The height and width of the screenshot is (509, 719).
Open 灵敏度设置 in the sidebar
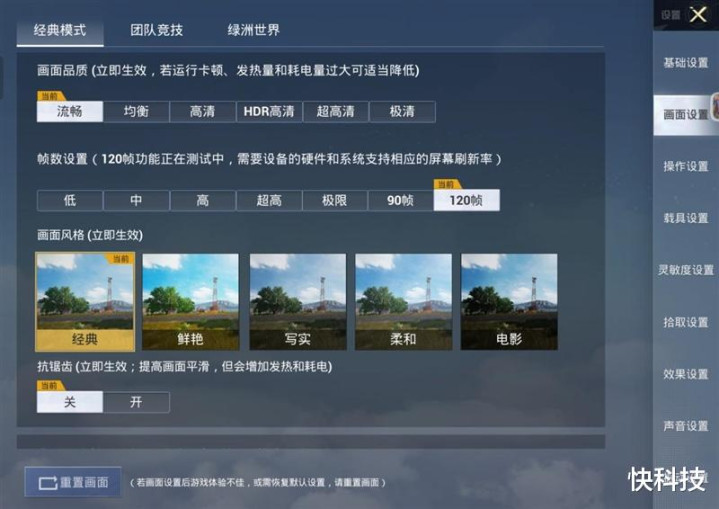click(686, 270)
